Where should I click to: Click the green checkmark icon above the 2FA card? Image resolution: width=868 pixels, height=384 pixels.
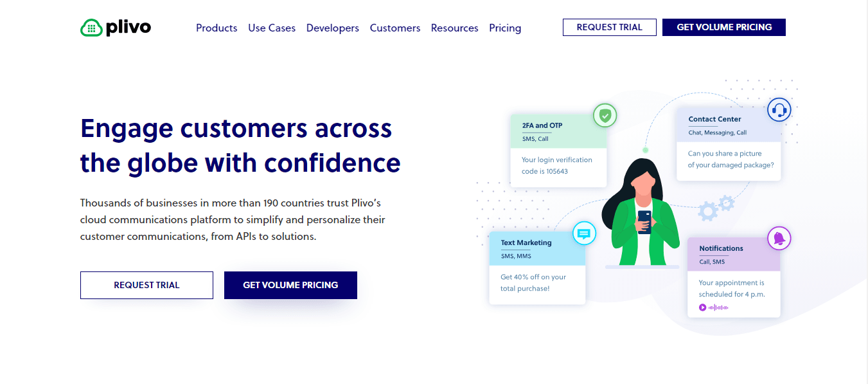pyautogui.click(x=604, y=115)
